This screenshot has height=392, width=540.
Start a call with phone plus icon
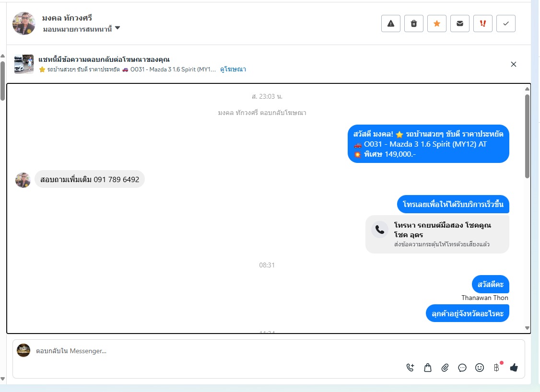coord(410,368)
